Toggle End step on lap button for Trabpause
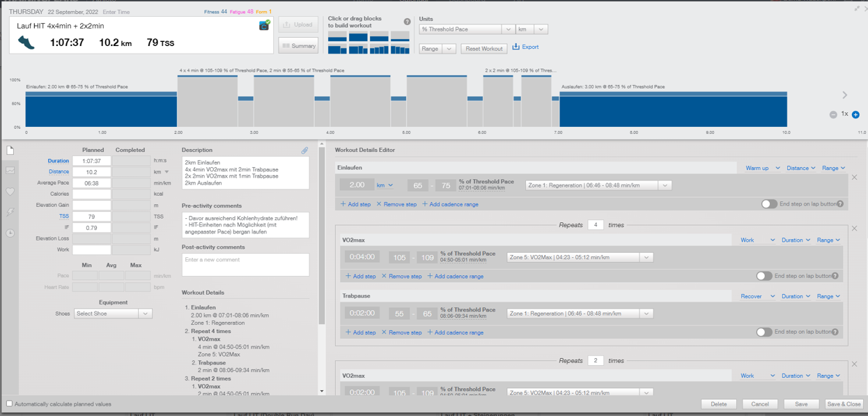 [x=764, y=332]
